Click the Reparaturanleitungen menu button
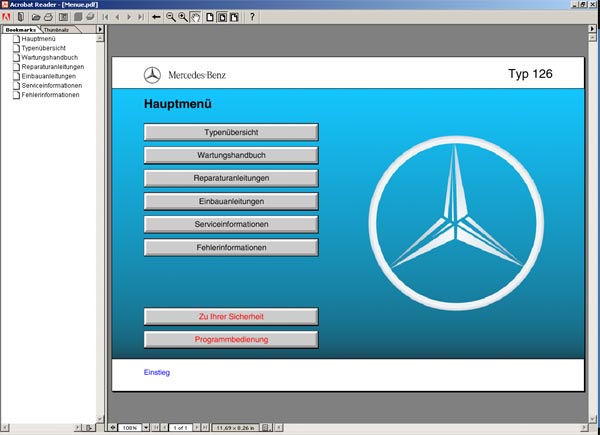600x435 pixels. (231, 178)
